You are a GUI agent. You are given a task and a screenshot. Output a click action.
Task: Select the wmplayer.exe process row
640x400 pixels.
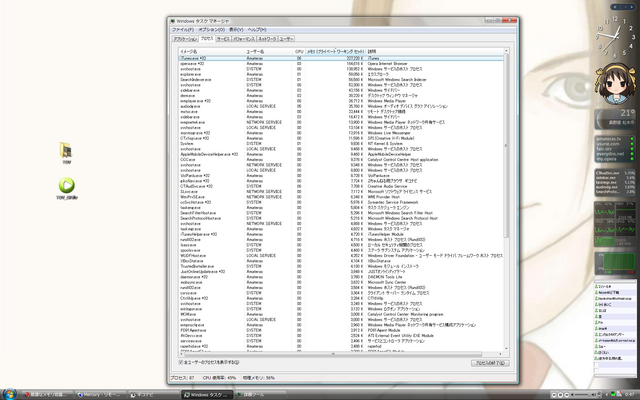341,101
